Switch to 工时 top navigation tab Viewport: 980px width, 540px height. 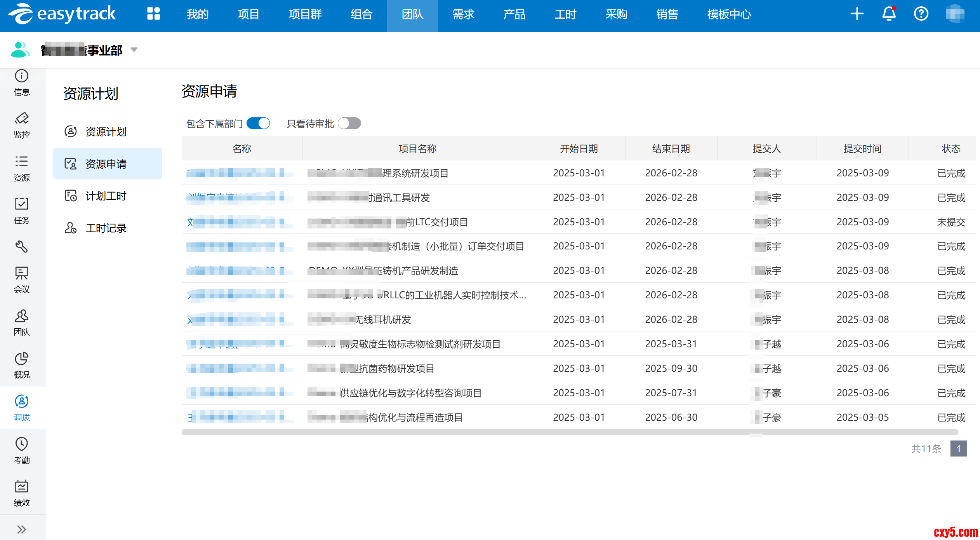coord(565,14)
